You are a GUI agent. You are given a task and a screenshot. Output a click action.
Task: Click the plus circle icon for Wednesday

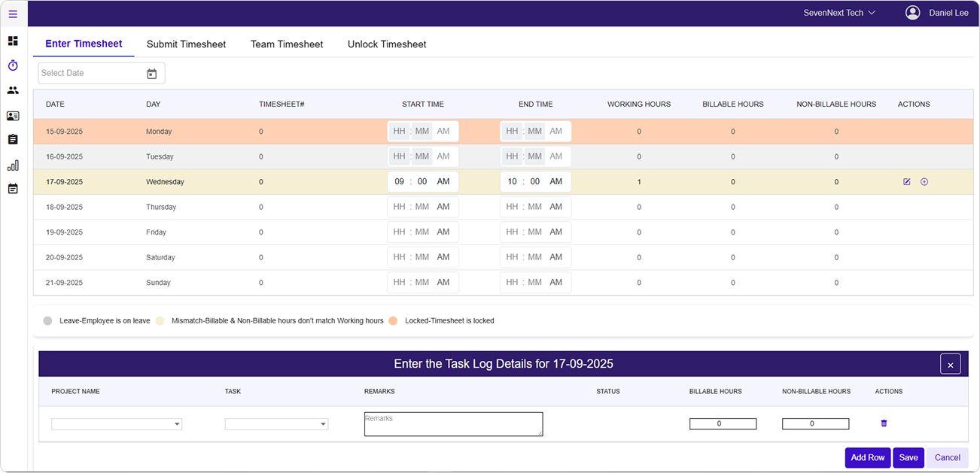click(x=924, y=182)
